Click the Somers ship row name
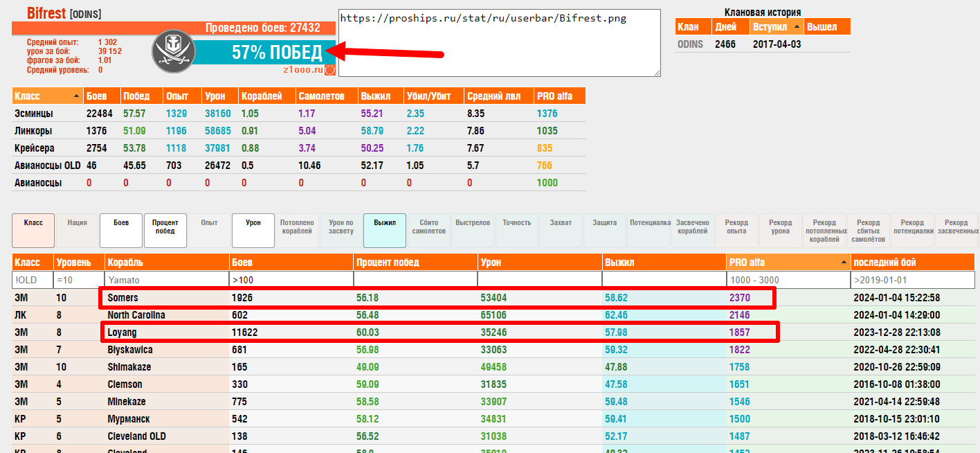980x453 pixels. 123,298
